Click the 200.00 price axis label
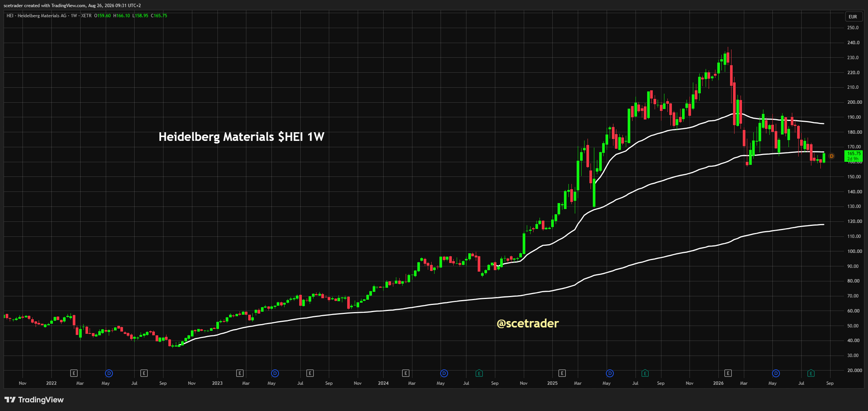The image size is (868, 411). click(855, 102)
